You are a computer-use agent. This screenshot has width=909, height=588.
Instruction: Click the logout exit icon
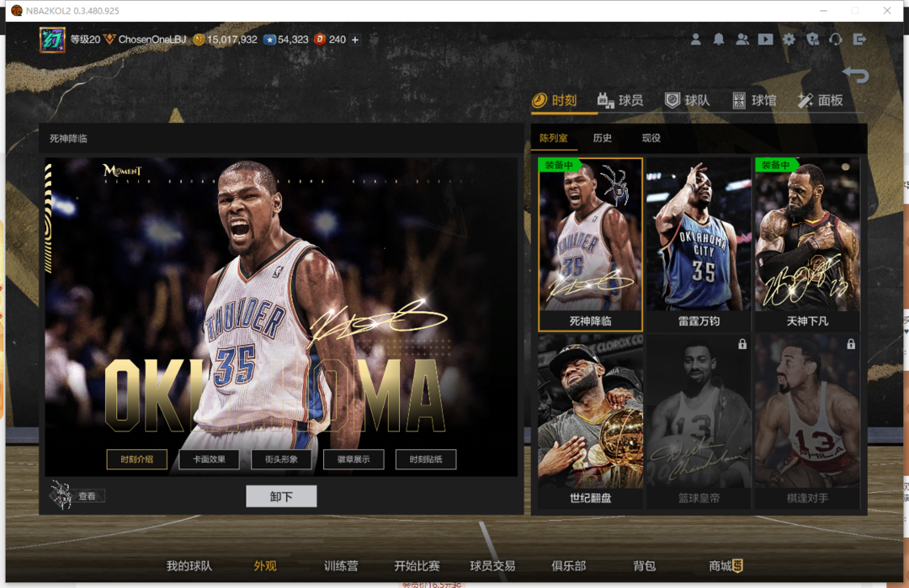(859, 40)
